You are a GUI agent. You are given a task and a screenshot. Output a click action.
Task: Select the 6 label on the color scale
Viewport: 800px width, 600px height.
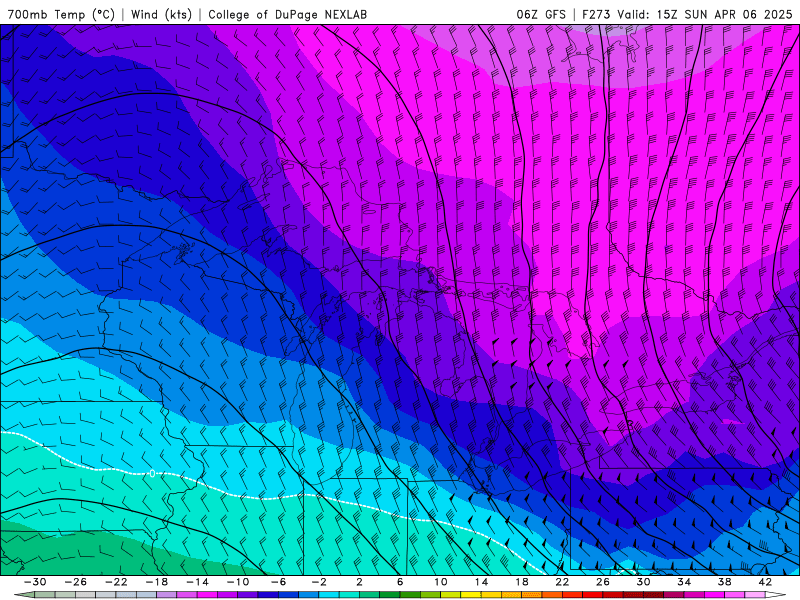point(400,582)
